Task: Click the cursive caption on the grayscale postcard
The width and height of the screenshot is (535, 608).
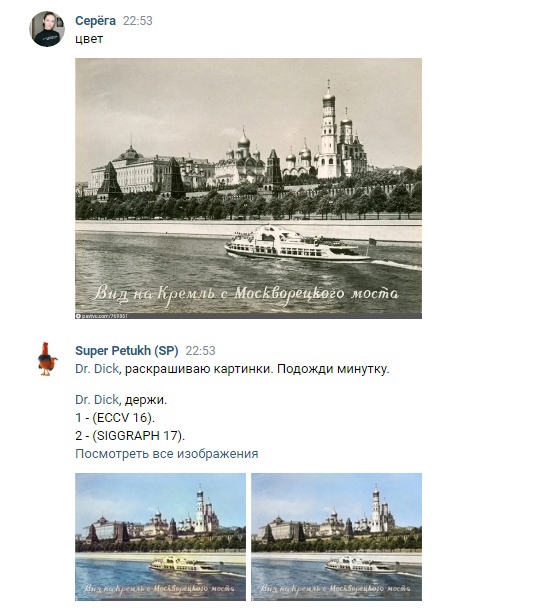Action: click(x=246, y=294)
